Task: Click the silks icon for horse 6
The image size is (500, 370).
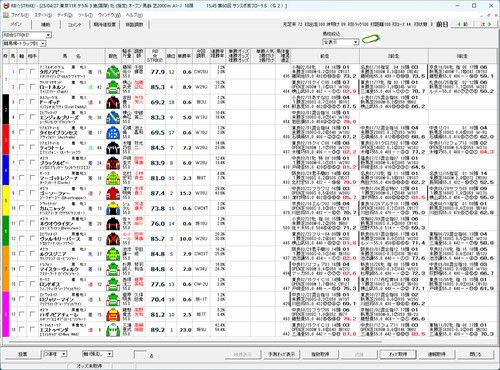Action: [113, 148]
